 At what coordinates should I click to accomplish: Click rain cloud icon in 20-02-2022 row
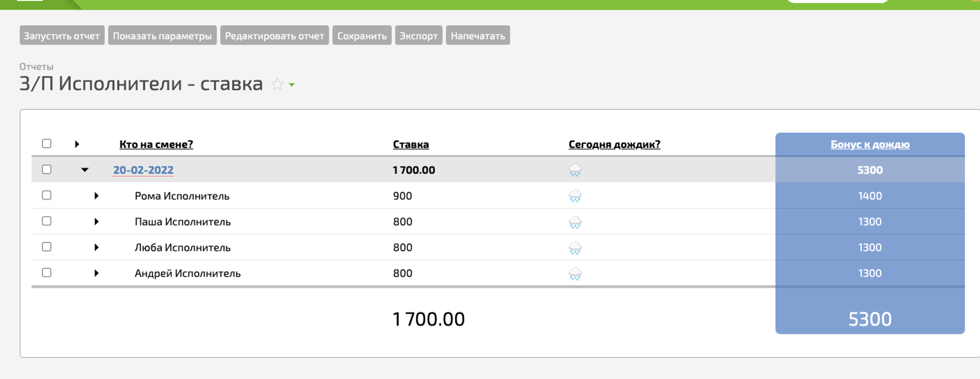(x=575, y=170)
